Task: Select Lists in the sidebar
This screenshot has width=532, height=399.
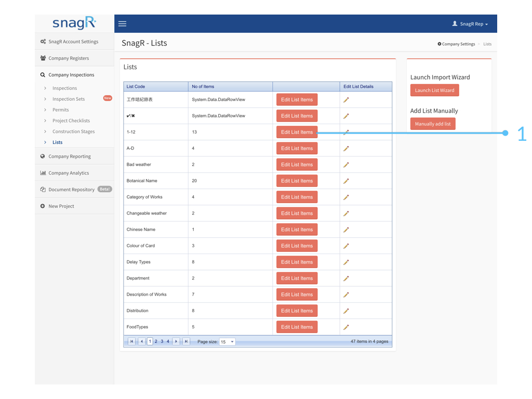Action: [x=57, y=142]
